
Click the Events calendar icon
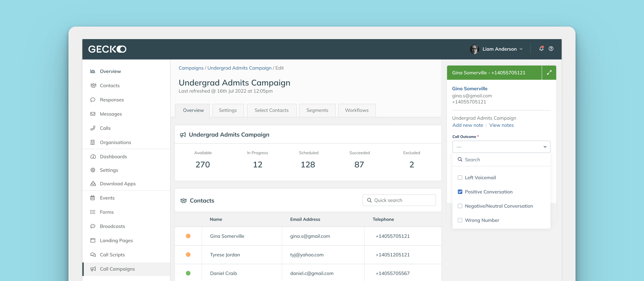click(x=93, y=198)
